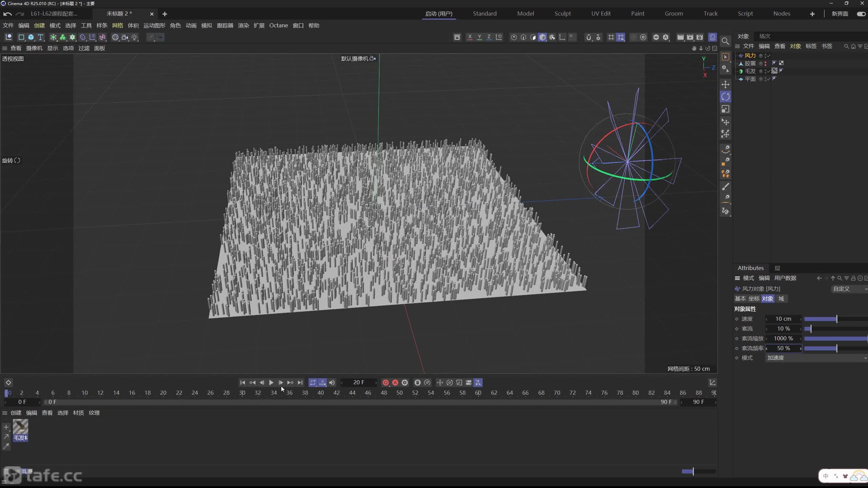Click the Undo arrow icon
The width and height of the screenshot is (868, 488).
point(7,14)
